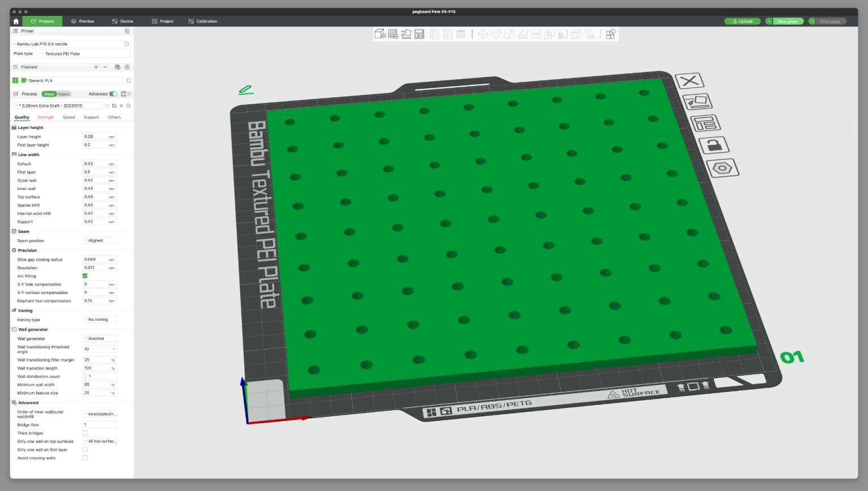Viewport: 868px width, 491px height.
Task: Enable the Thick bridges option
Action: click(85, 433)
